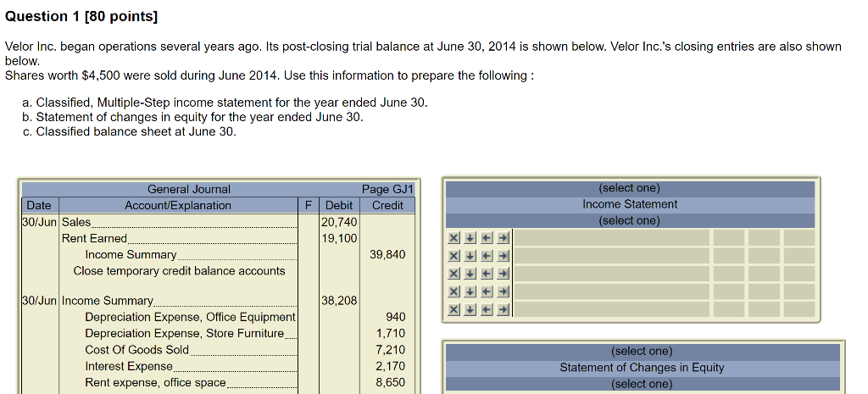Outdent the first Income Statement row
868x394 pixels.
tap(486, 238)
